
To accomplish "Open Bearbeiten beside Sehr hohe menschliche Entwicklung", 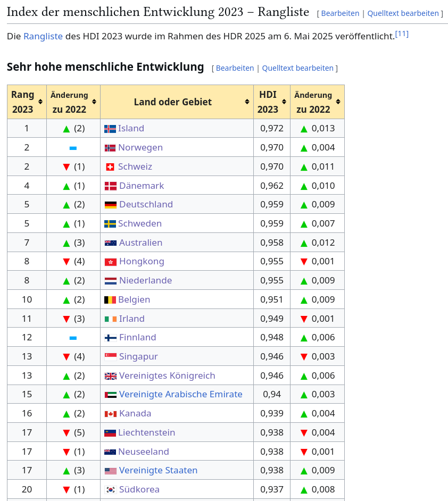I will click(x=235, y=69).
